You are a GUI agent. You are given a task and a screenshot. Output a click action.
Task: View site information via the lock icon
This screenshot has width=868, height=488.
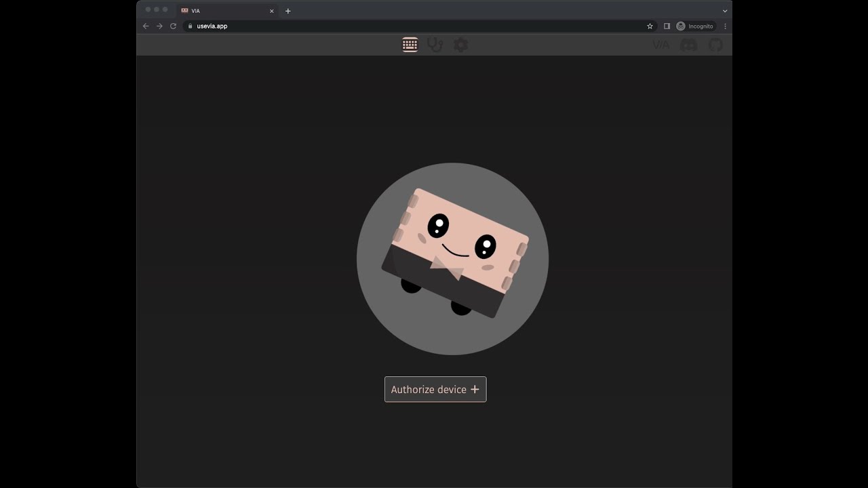click(x=190, y=26)
